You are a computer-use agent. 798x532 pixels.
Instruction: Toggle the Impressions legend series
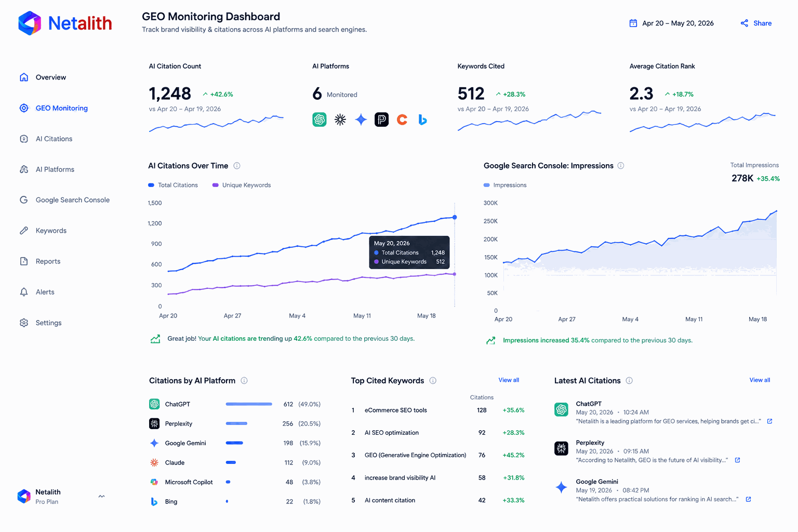click(505, 185)
